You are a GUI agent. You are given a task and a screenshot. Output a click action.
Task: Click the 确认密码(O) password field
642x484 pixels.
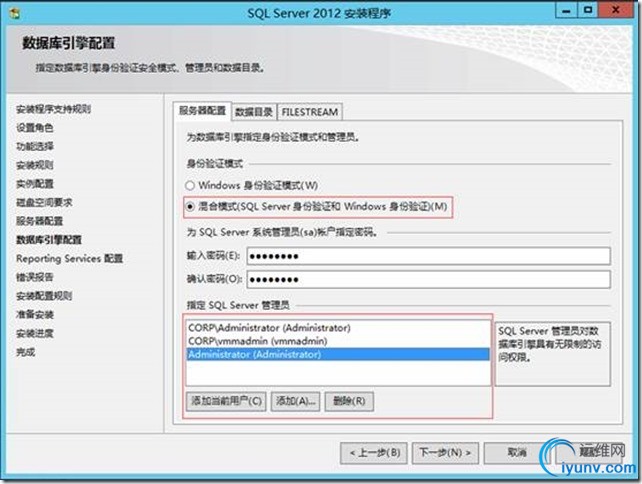pos(428,279)
